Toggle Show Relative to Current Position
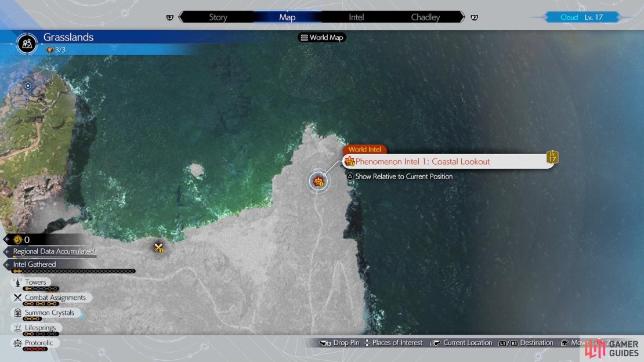Viewport: 644px width, 362px height. 400,176
